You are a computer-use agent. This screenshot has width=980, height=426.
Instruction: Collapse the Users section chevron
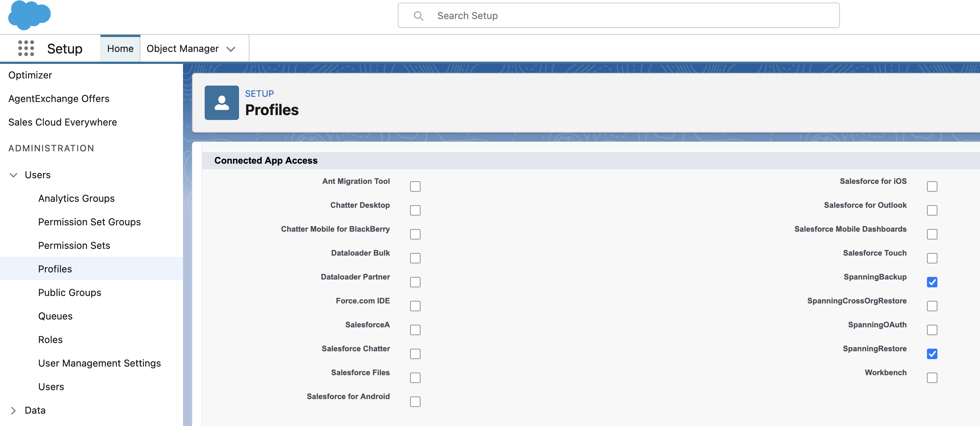13,175
